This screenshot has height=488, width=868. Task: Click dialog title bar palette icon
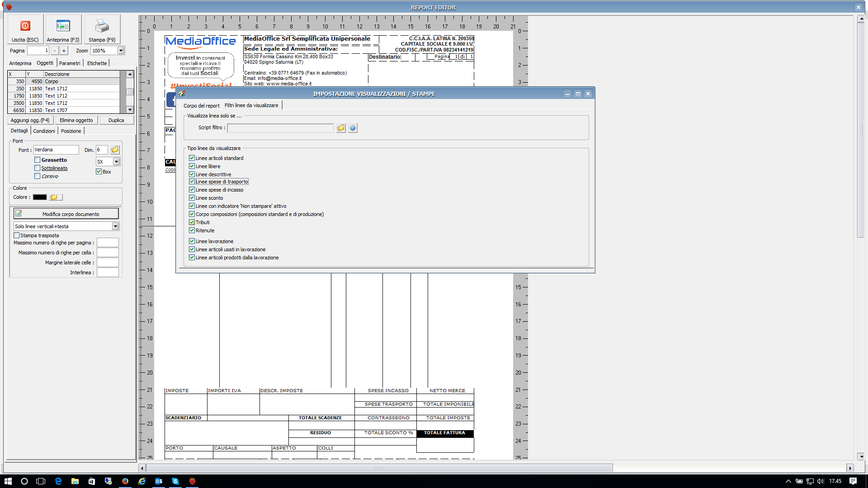[x=182, y=94]
